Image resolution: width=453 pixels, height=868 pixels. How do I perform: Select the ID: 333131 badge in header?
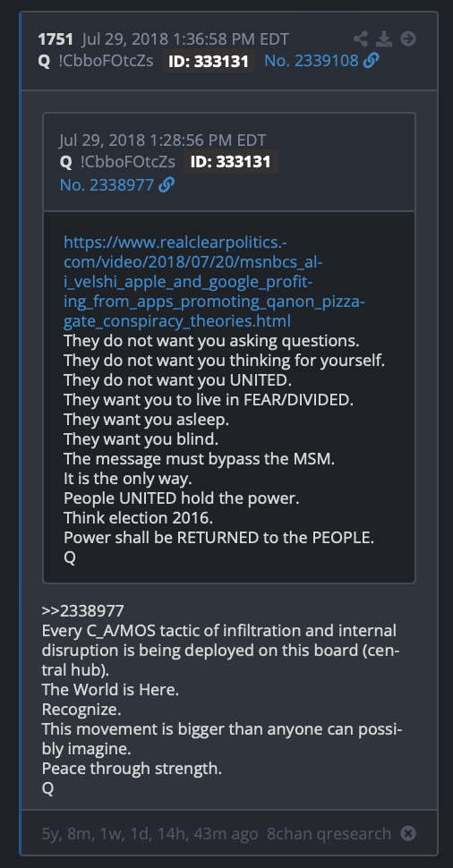(209, 61)
